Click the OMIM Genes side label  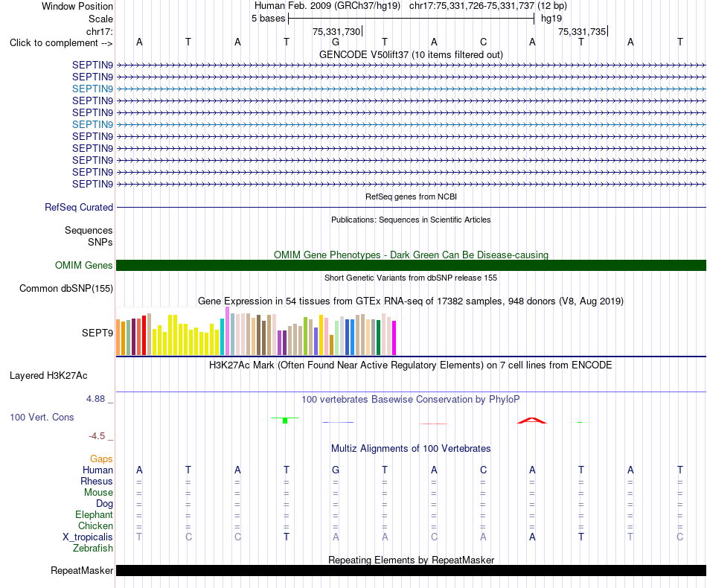point(84,266)
